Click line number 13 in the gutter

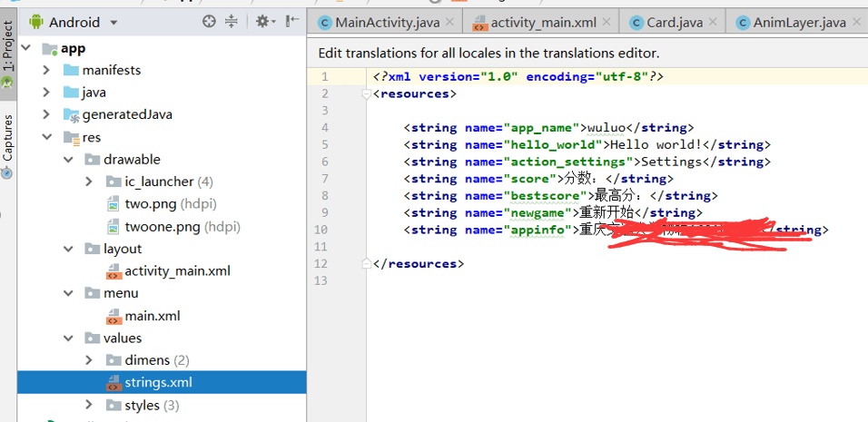322,281
